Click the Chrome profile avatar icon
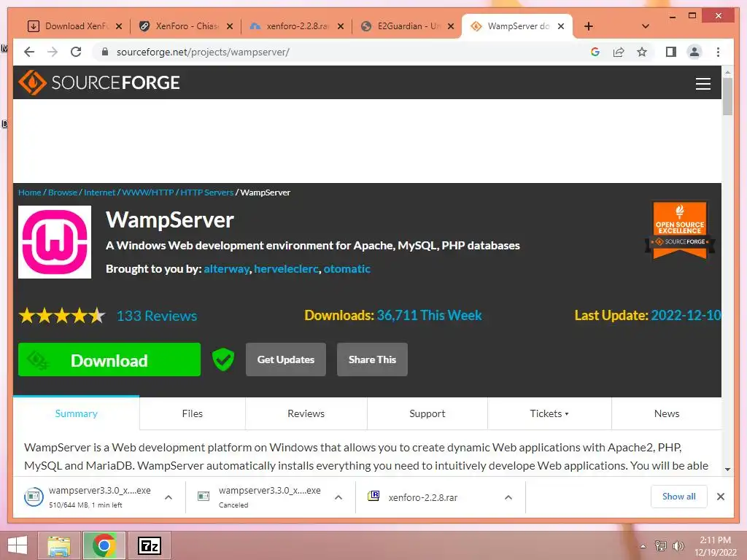This screenshot has height=560, width=747. (x=694, y=52)
